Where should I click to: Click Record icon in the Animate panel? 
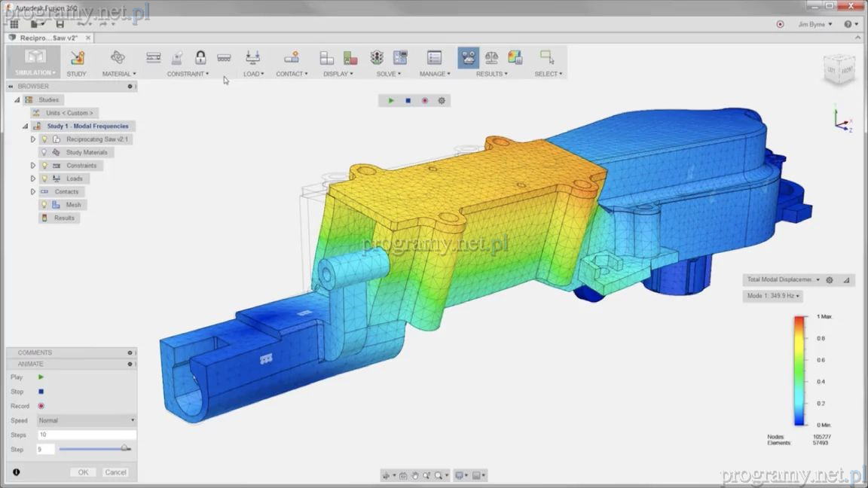(41, 406)
